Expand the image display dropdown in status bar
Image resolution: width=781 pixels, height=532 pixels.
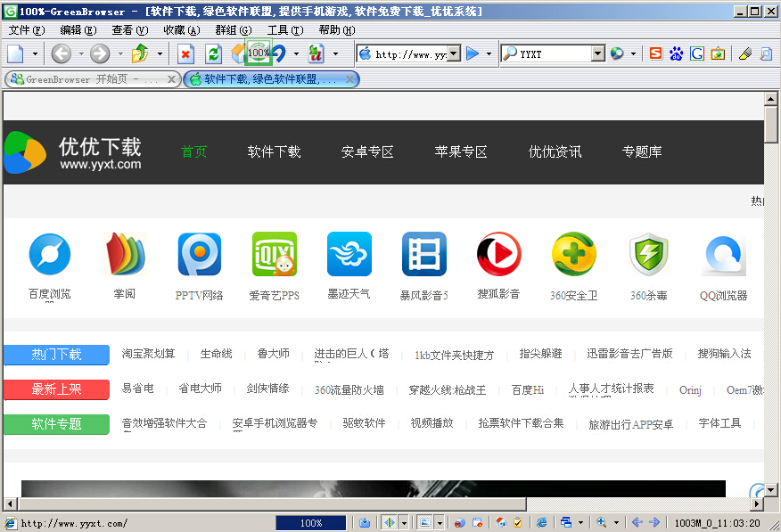pyautogui.click(x=440, y=522)
